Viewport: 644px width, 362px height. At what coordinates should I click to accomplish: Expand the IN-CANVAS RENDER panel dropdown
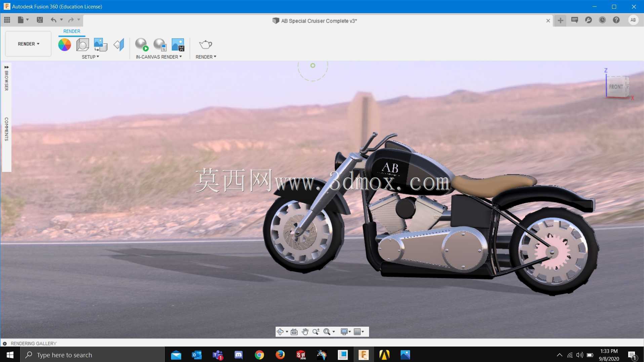pyautogui.click(x=159, y=57)
